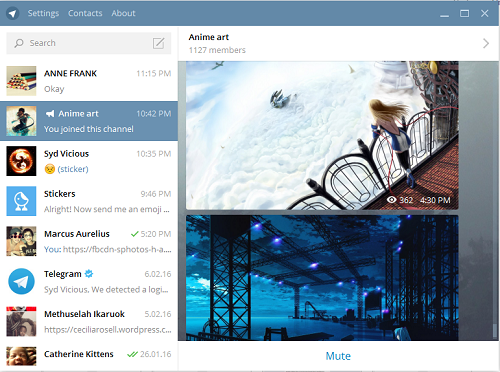Open the blue night steel structure artwork
Viewport: 500px width, 372px height.
(322, 278)
